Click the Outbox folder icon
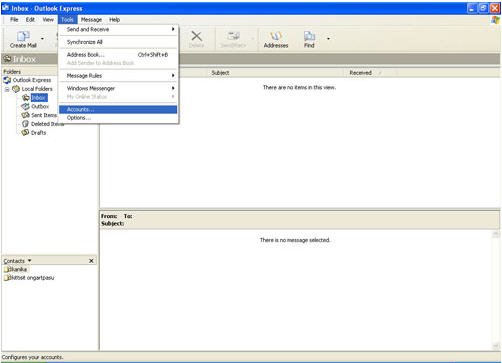Screen dimensions: 502x363 (x=25, y=106)
